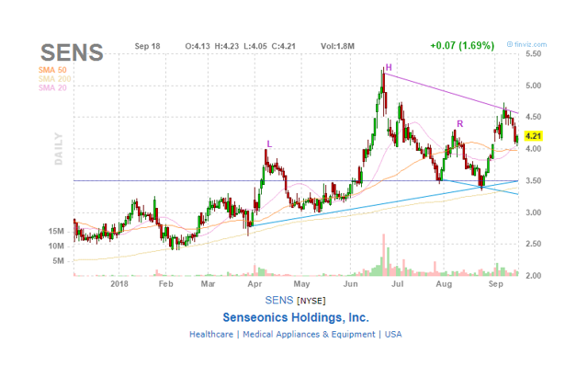588x378 pixels.
Task: Click the 5M volume axis label
Action: click(58, 261)
